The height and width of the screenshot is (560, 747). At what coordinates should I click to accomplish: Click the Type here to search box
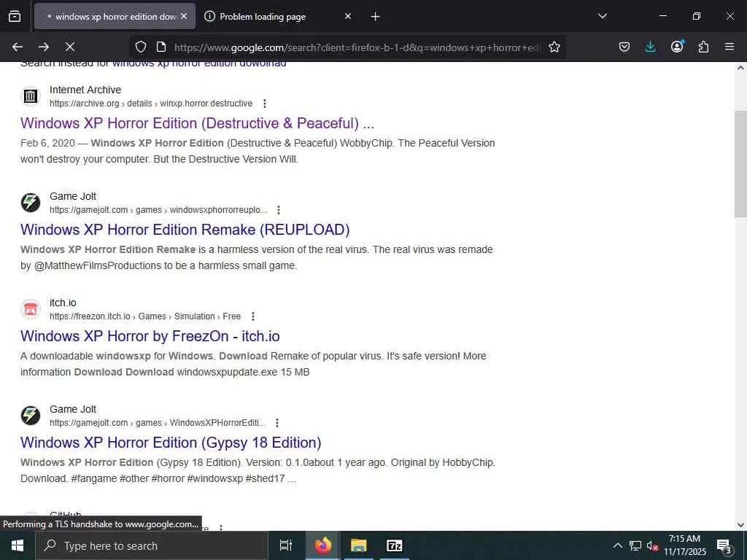point(152,545)
